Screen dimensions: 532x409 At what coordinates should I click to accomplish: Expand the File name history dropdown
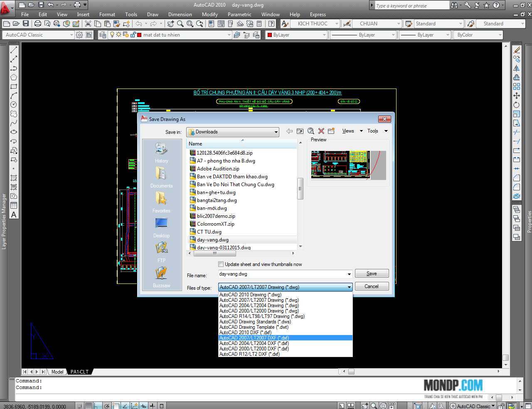click(349, 274)
